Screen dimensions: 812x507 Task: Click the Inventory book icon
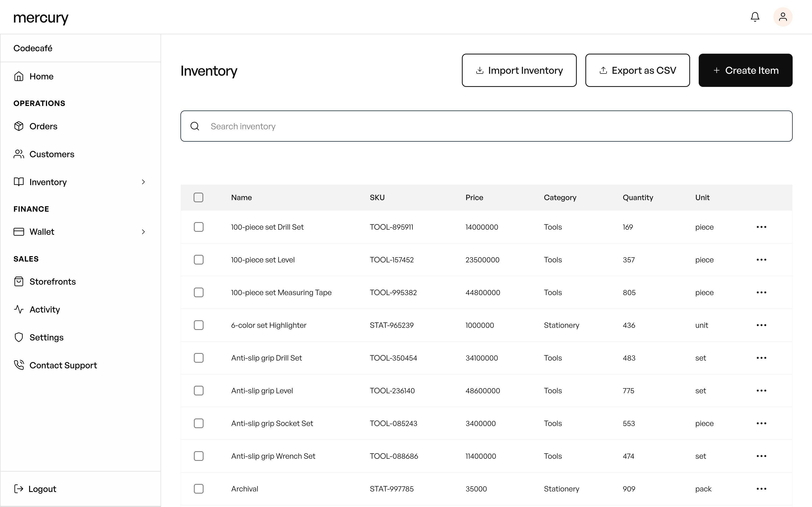pyautogui.click(x=19, y=182)
